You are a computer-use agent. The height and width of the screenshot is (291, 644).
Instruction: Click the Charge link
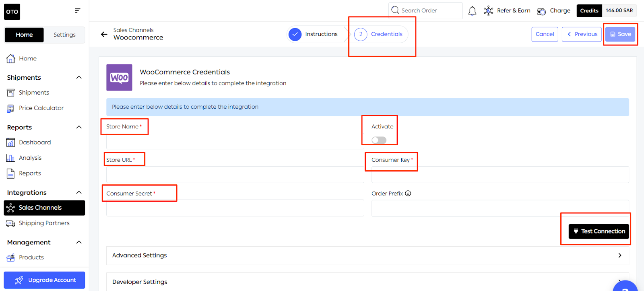pyautogui.click(x=560, y=10)
